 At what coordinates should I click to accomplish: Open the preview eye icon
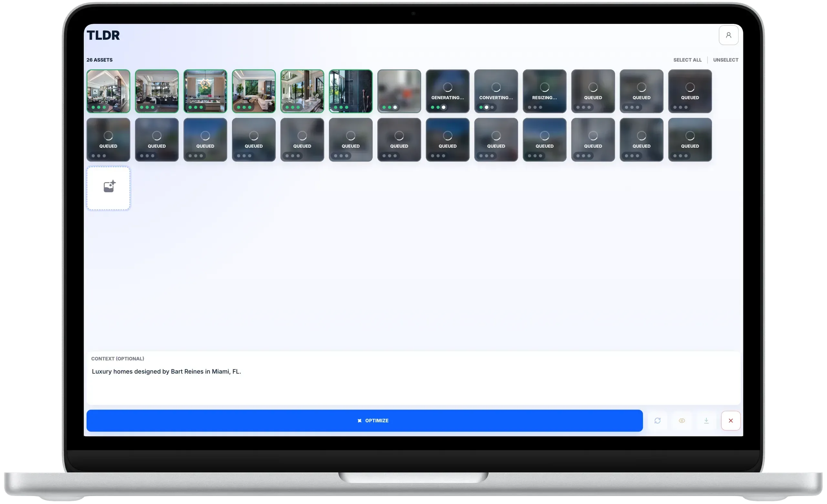[x=682, y=420]
